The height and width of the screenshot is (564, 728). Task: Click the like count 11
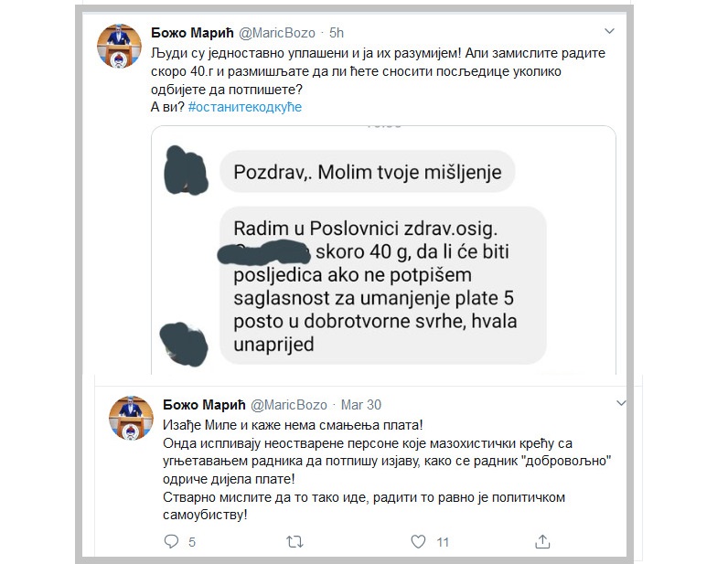point(443,541)
